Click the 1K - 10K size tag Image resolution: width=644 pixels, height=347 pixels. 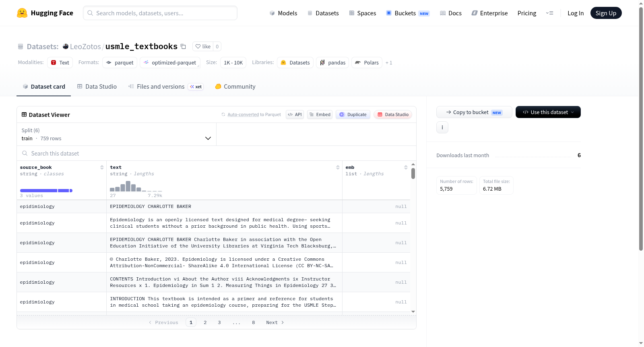pos(233,62)
